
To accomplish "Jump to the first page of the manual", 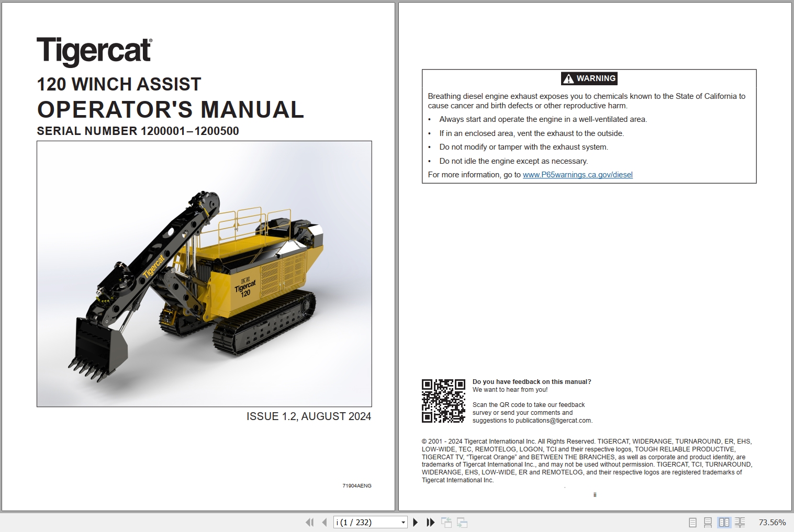I will [310, 522].
